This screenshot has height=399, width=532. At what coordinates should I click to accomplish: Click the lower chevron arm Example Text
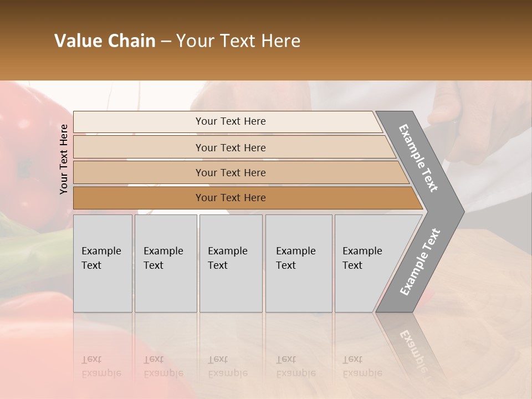420,262
